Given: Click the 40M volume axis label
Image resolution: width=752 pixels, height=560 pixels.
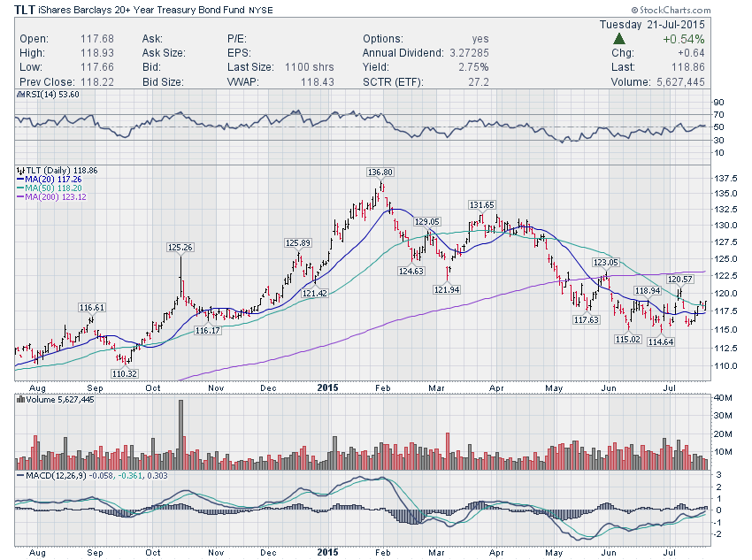Looking at the screenshot, I should pos(723,397).
